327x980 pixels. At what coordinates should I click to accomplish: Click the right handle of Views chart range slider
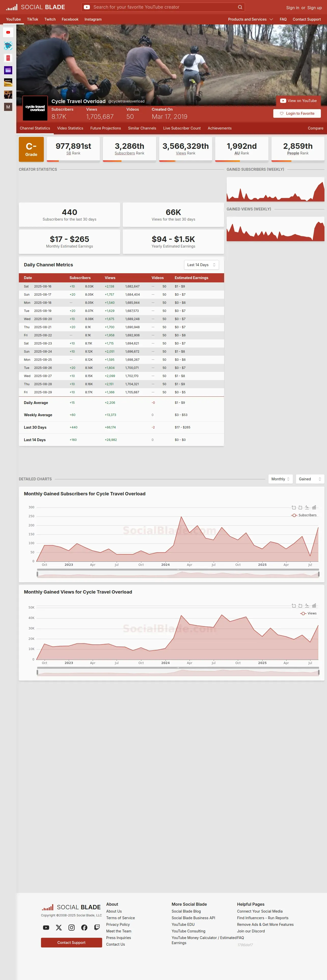tap(319, 672)
